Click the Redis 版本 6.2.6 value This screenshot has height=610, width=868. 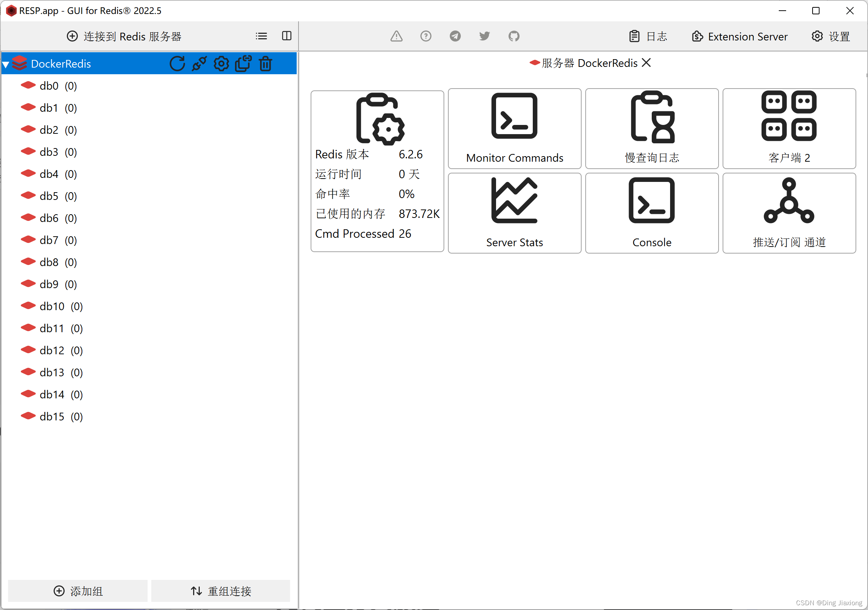[x=411, y=154]
